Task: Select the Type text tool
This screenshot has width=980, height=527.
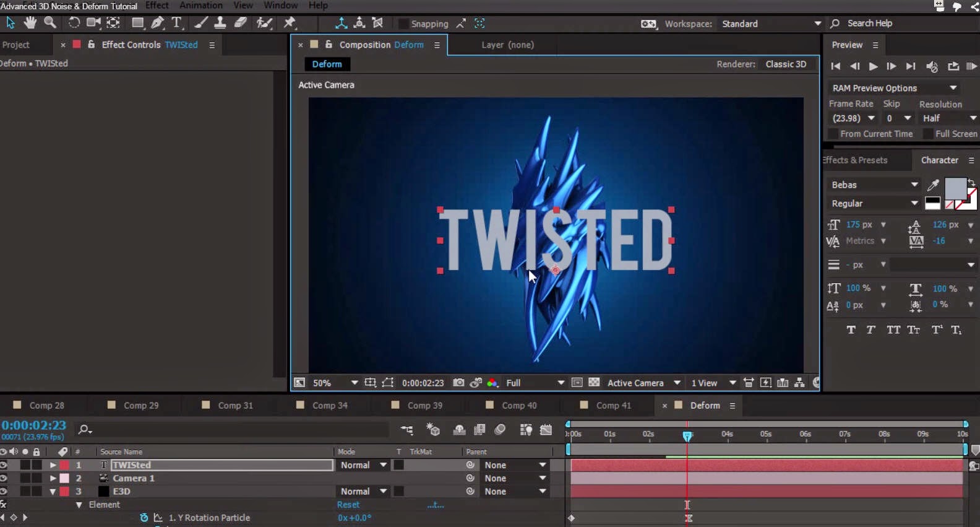Action: (177, 23)
